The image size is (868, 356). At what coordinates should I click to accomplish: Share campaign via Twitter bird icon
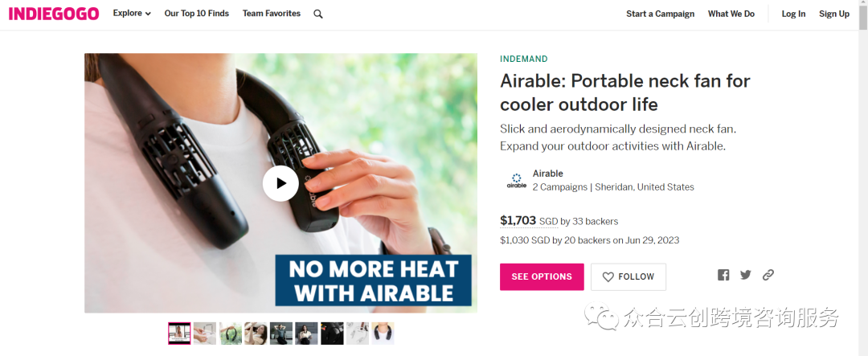point(746,275)
